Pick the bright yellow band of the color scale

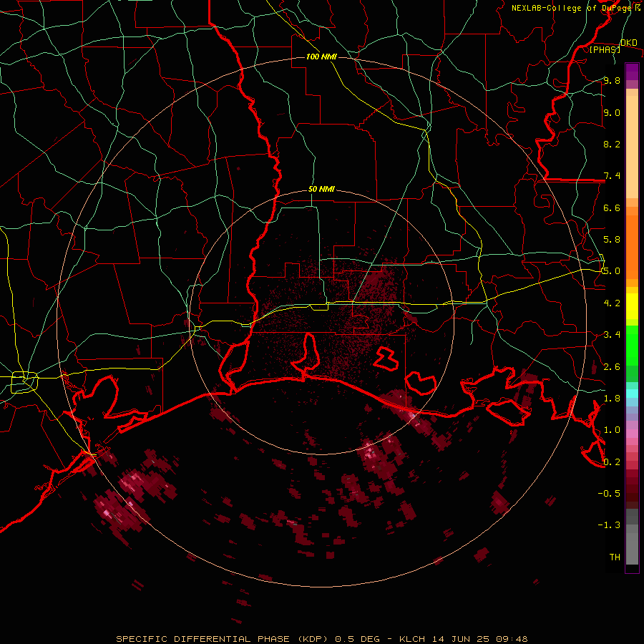click(x=632, y=306)
